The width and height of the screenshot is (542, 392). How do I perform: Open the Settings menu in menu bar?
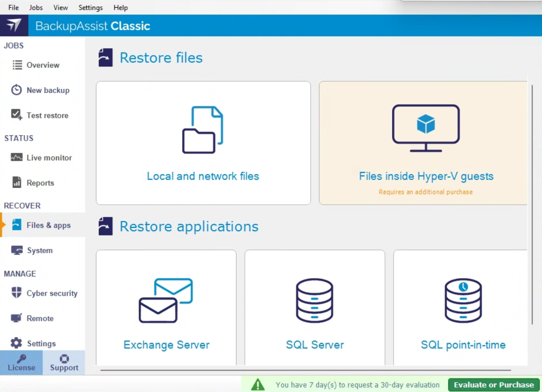(x=91, y=8)
